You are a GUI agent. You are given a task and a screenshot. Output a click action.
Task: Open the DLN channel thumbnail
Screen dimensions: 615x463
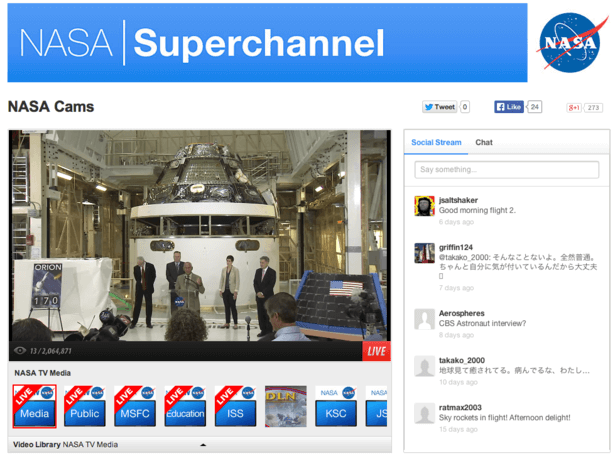285,406
